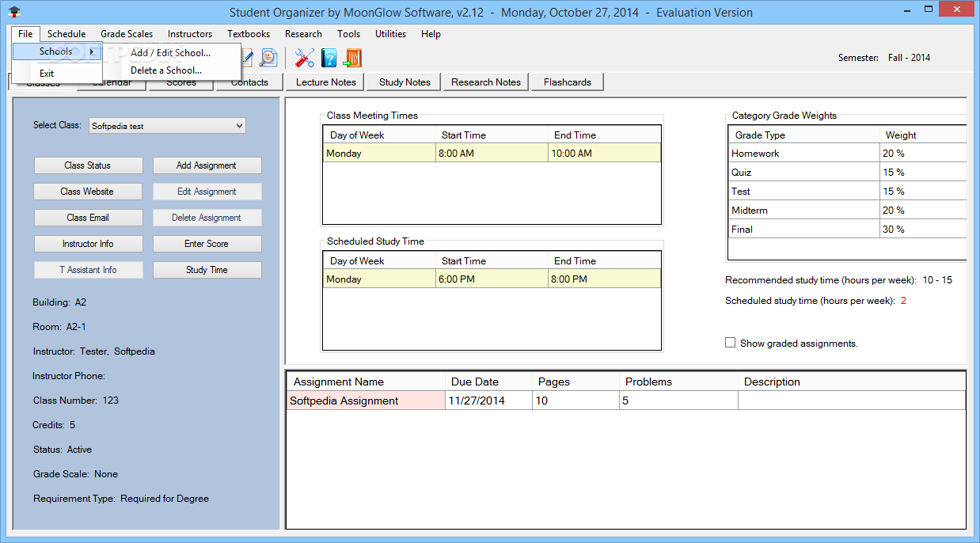Click the notepad with pen toolbar icon
Viewport: 980px width, 543px height.
247,58
